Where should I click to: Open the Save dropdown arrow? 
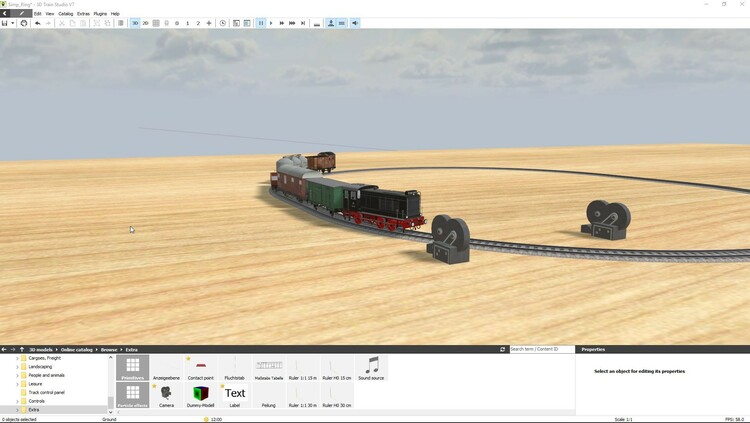pos(12,23)
